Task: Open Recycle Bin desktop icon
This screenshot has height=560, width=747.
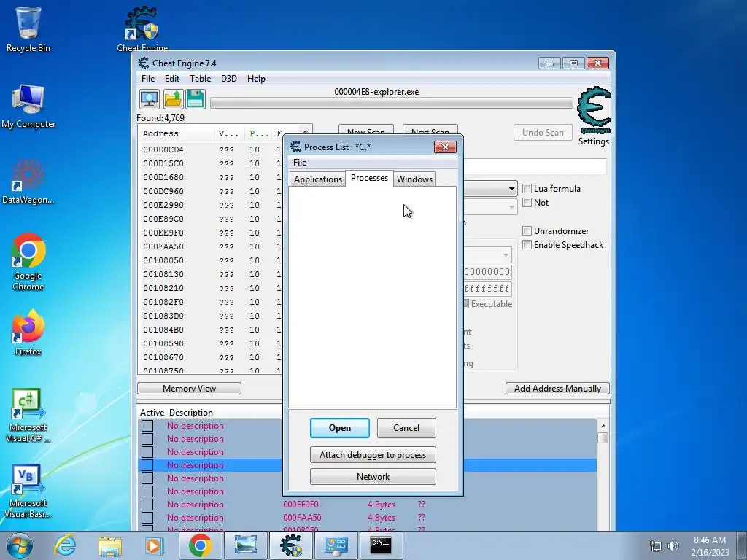Action: (28, 29)
